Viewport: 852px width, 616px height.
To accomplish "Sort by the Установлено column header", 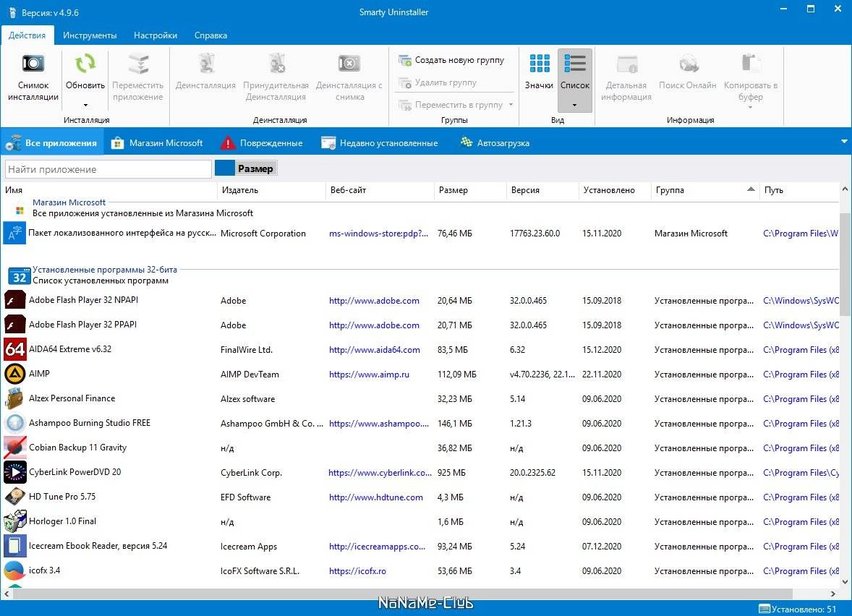I will 615,190.
